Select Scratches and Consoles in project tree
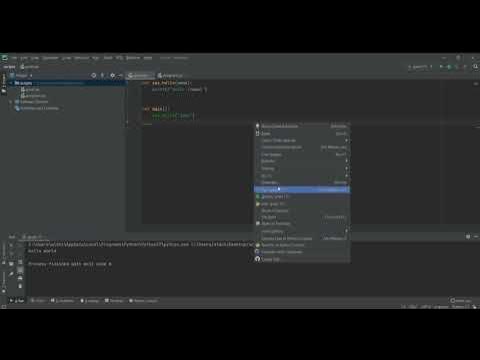The image size is (480, 360). point(37,108)
